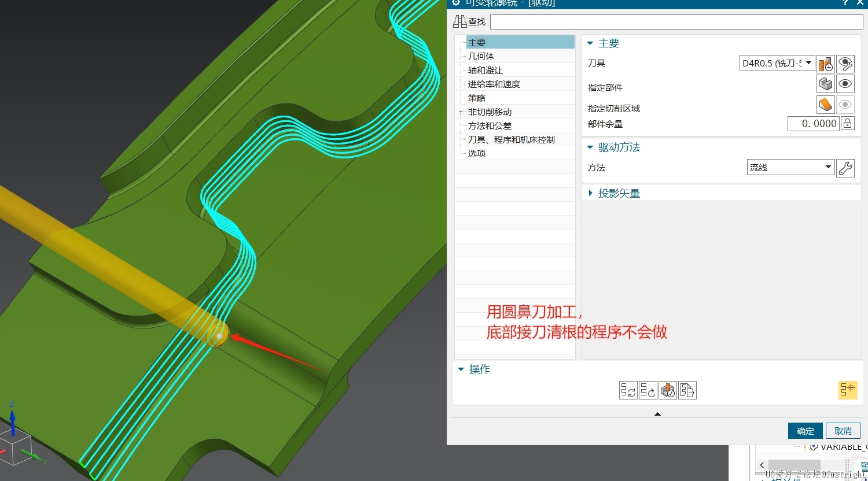Collapse the 主要 section
Viewport: 868px width, 481px height.
[x=590, y=43]
